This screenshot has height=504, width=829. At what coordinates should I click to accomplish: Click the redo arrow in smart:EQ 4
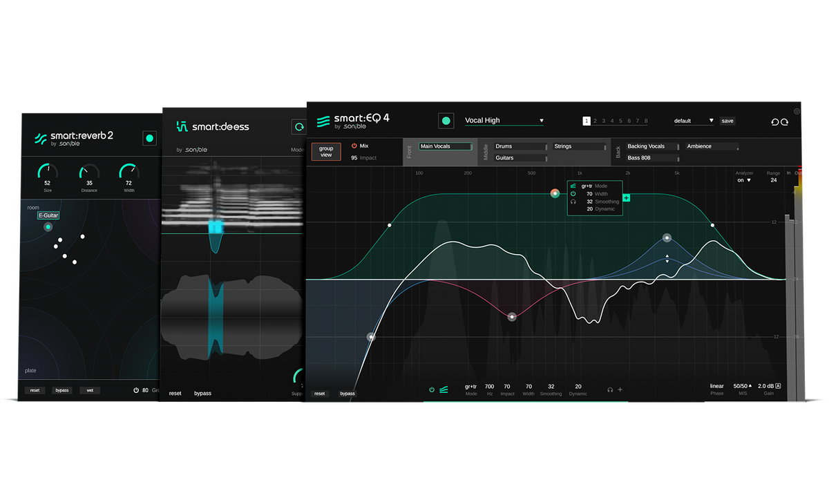(784, 122)
